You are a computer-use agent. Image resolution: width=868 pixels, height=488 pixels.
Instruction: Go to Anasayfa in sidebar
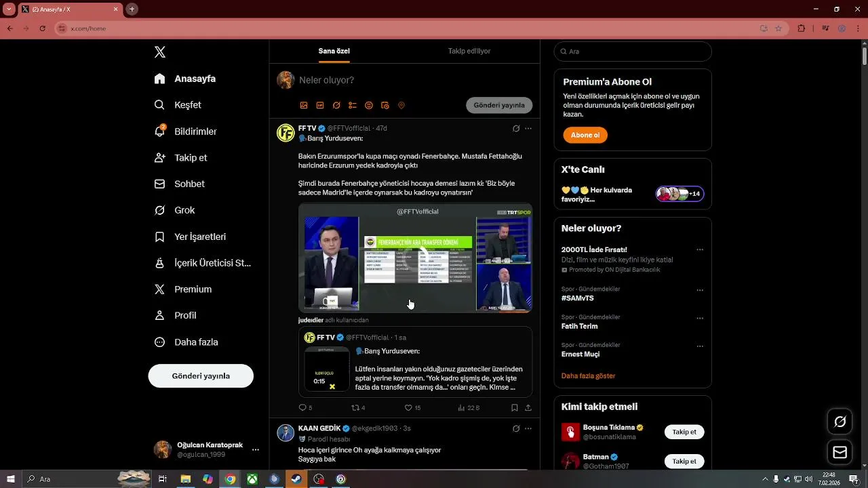coord(185,79)
